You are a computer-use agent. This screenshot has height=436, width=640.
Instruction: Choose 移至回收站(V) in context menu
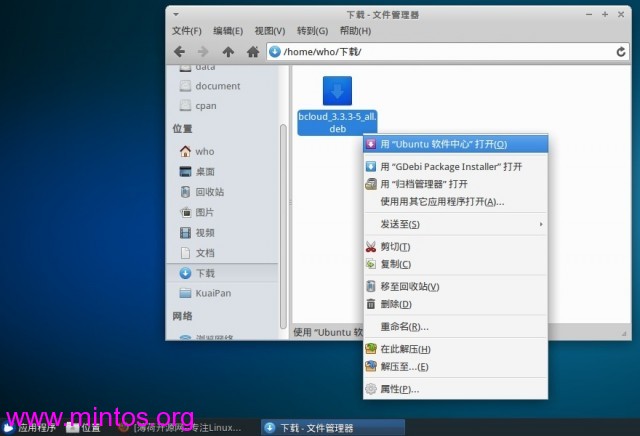456,287
